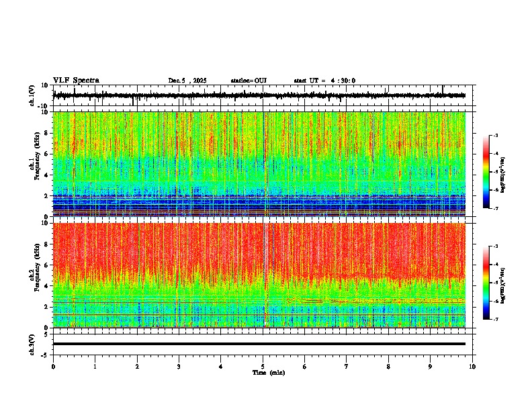Click the ch.3(V) axis label

pyautogui.click(x=32, y=345)
